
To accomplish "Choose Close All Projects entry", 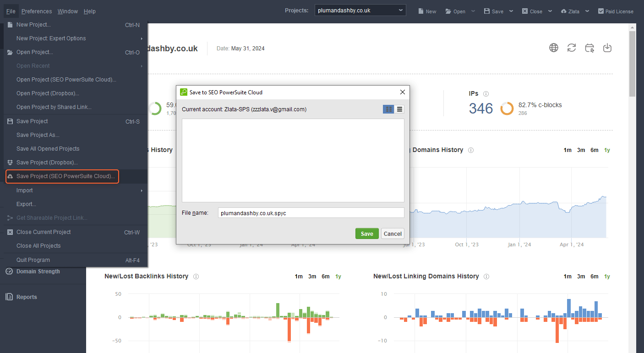I will coord(76,246).
